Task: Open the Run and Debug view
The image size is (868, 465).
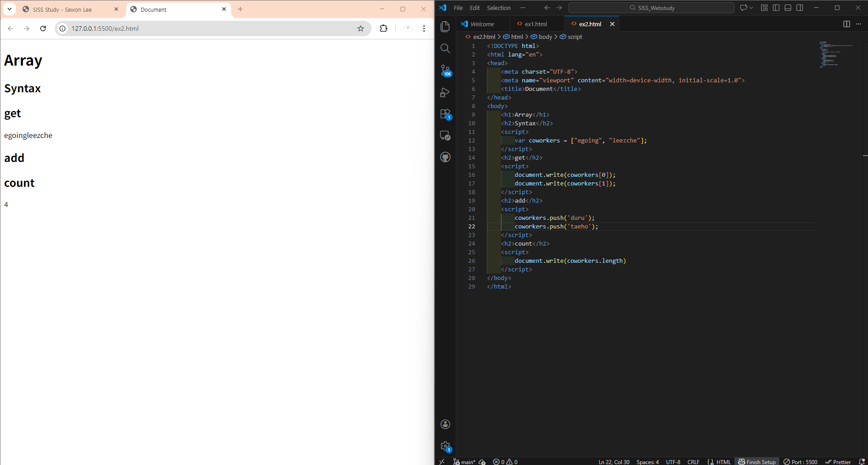Action: tap(445, 92)
